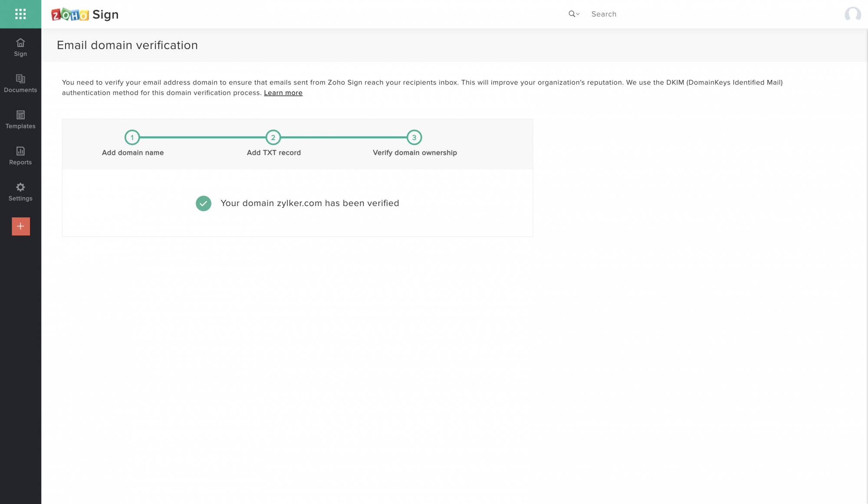Click the Zoho Sign logo
This screenshot has height=504, width=868.
click(x=85, y=14)
